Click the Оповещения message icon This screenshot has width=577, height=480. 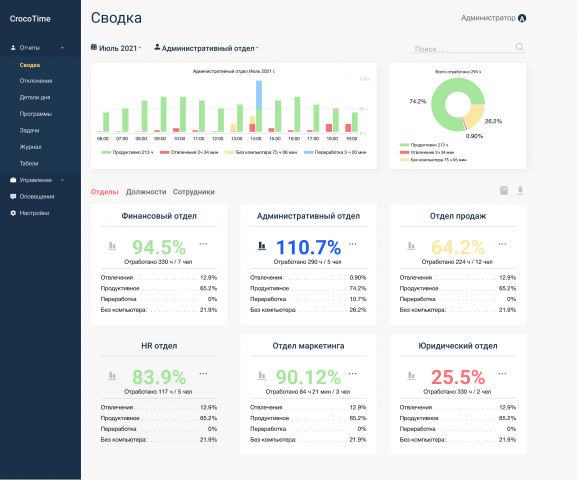coord(13,197)
